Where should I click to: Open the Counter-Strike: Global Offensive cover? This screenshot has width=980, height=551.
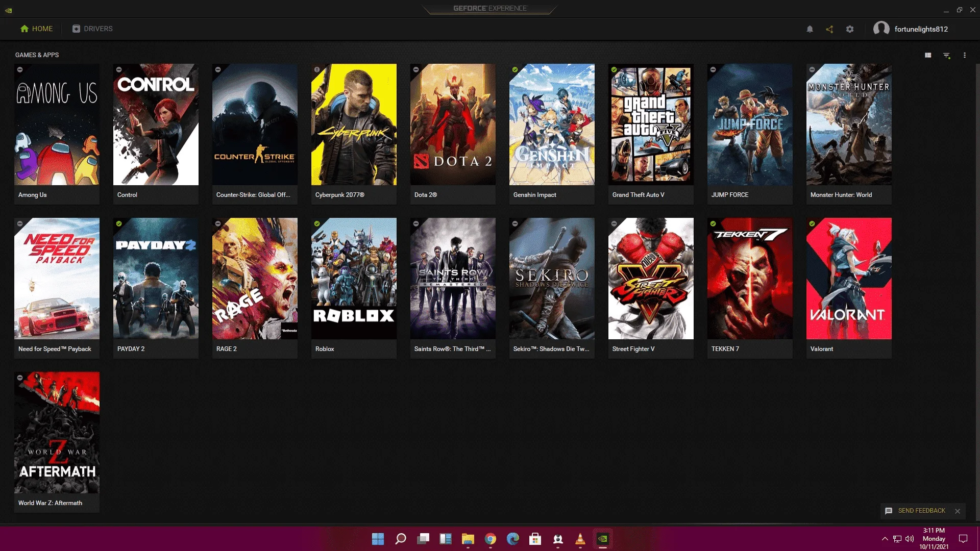coord(255,124)
